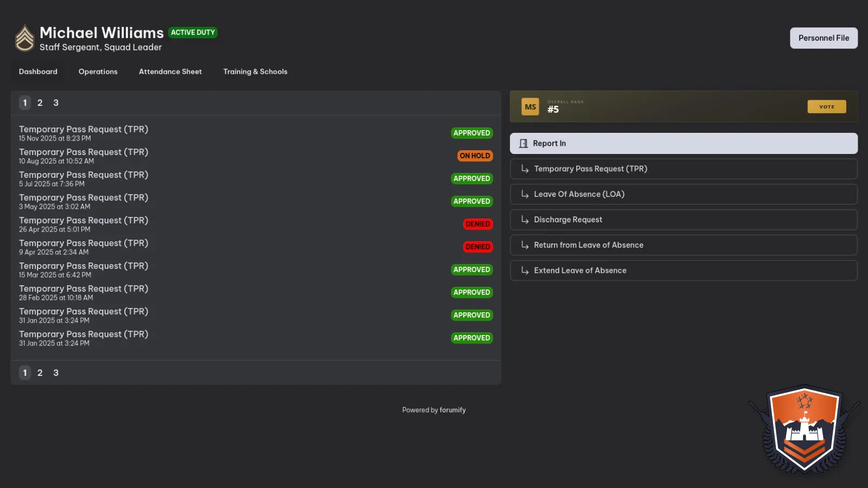Select Return from Leave of Absence
Image resolution: width=868 pixels, height=488 pixels.
(589, 245)
